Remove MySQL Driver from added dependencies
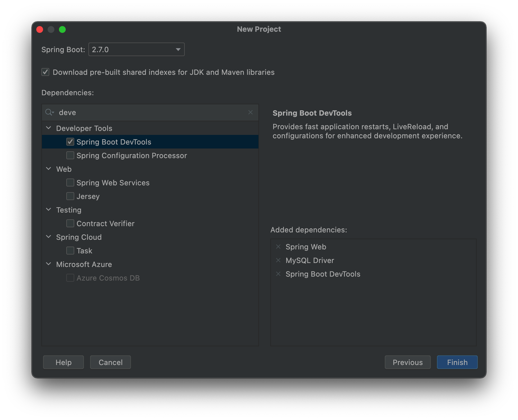 pyautogui.click(x=278, y=260)
